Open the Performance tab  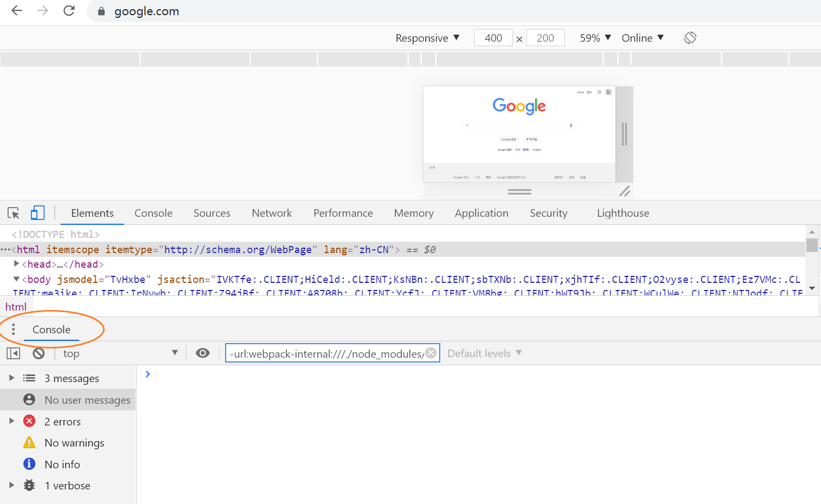coord(343,213)
